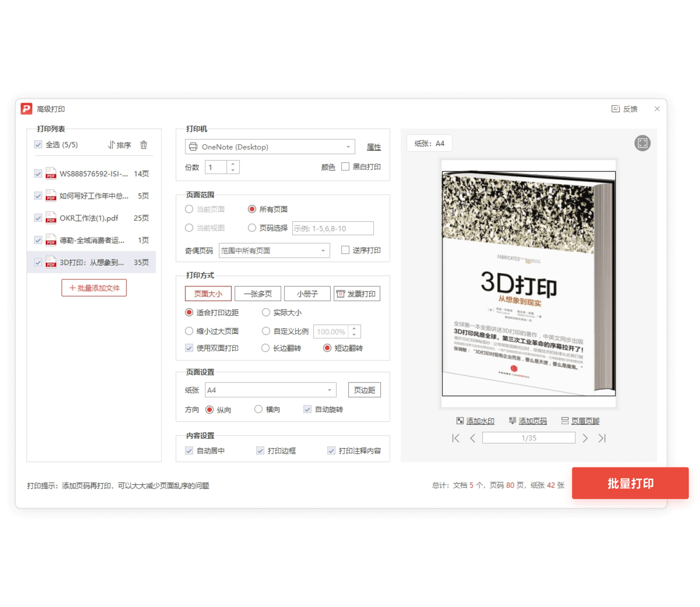
Task: Toggle 自动居中 checkbox
Action: 189,451
